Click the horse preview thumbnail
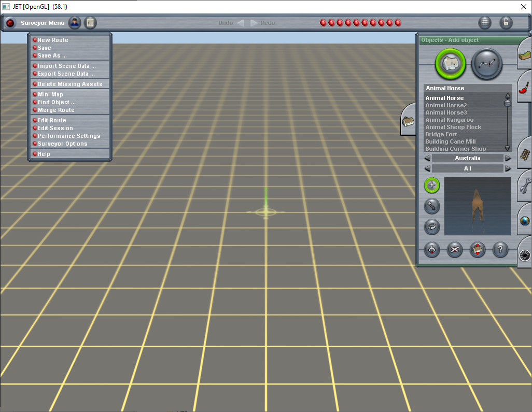Viewport: 532px width, 412px height. click(x=478, y=206)
